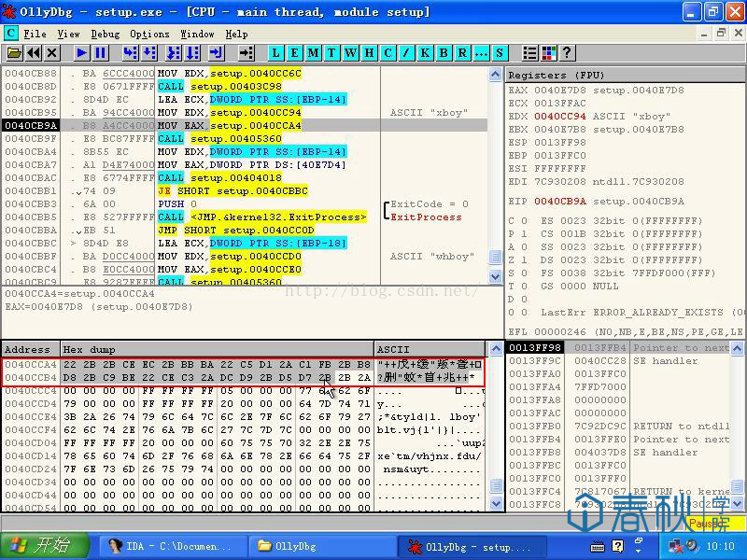This screenshot has height=560, width=747.
Task: Open the Windows Start button
Action: point(44,546)
